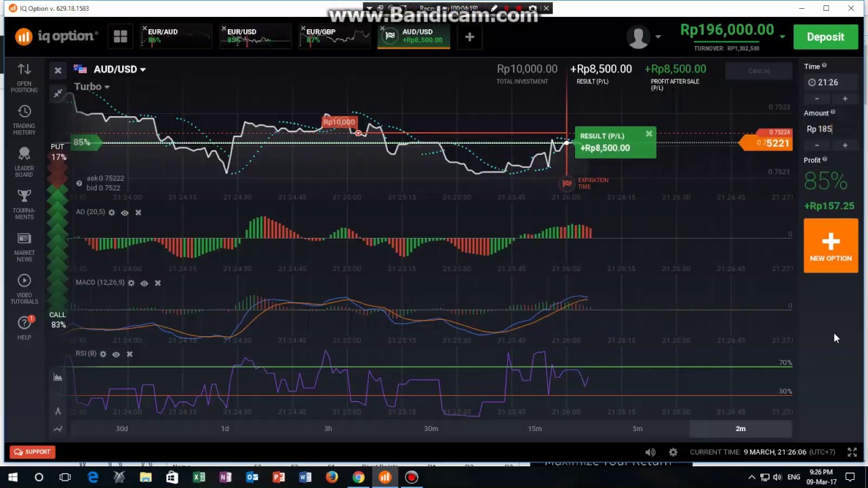Switch to the EUR/USD tab

point(256,37)
